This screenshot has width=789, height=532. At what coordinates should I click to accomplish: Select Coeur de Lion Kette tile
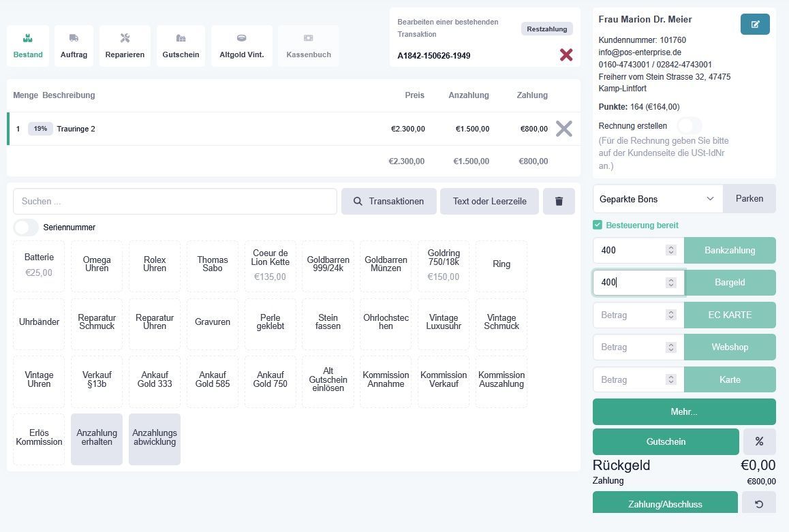click(x=270, y=266)
